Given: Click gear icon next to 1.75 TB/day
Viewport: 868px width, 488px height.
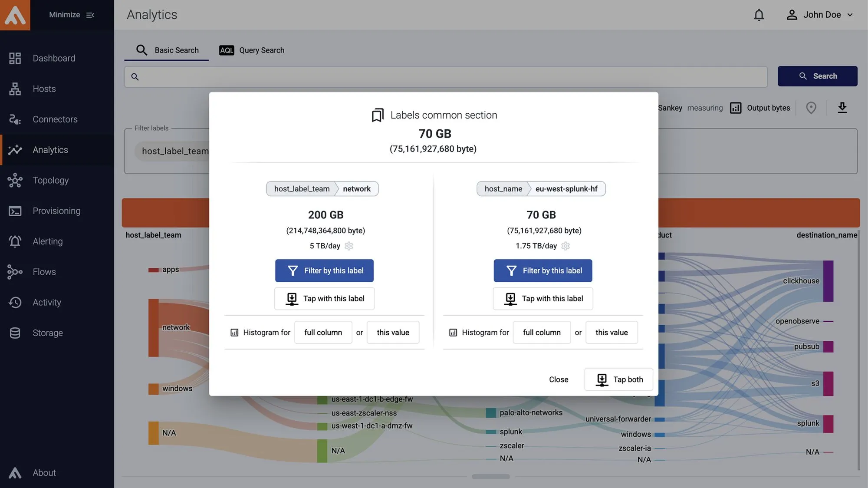Looking at the screenshot, I should (565, 246).
